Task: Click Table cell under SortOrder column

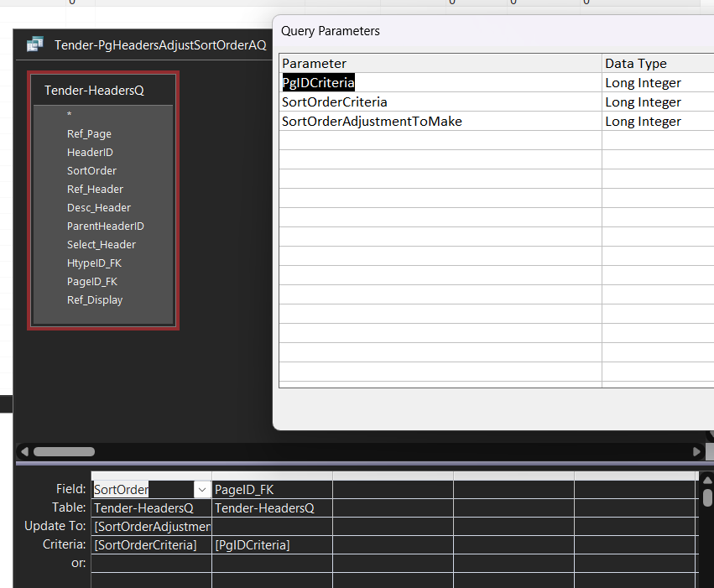Action: [x=151, y=508]
